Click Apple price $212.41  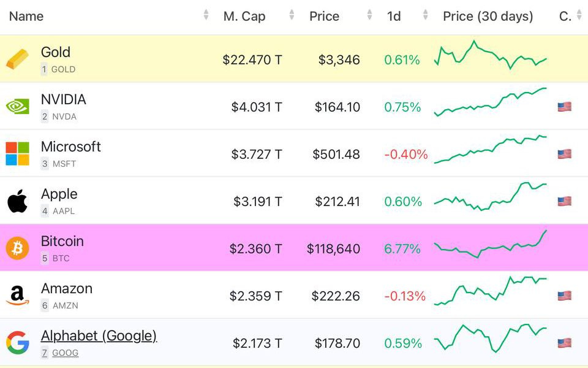pyautogui.click(x=337, y=202)
